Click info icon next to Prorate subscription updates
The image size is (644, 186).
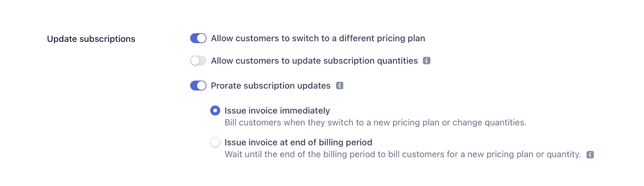pos(339,85)
